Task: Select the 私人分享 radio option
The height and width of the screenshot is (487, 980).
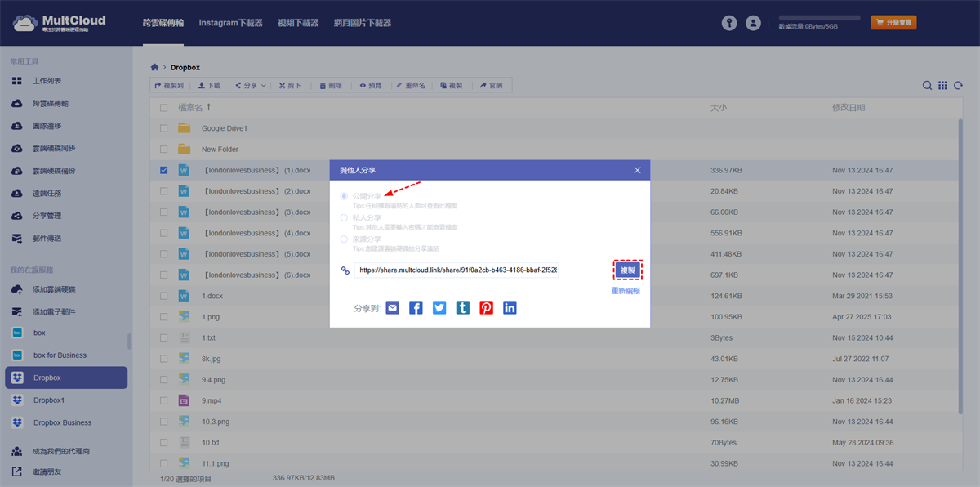Action: (344, 217)
